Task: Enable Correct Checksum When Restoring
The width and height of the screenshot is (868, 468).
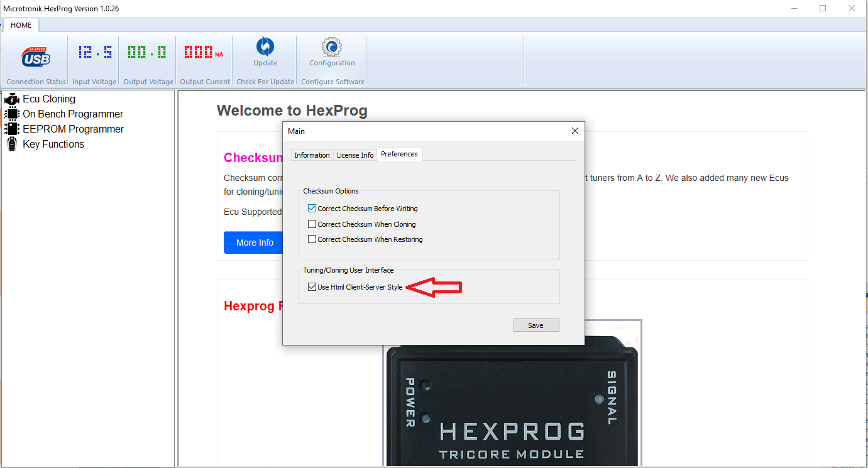Action: (x=312, y=239)
